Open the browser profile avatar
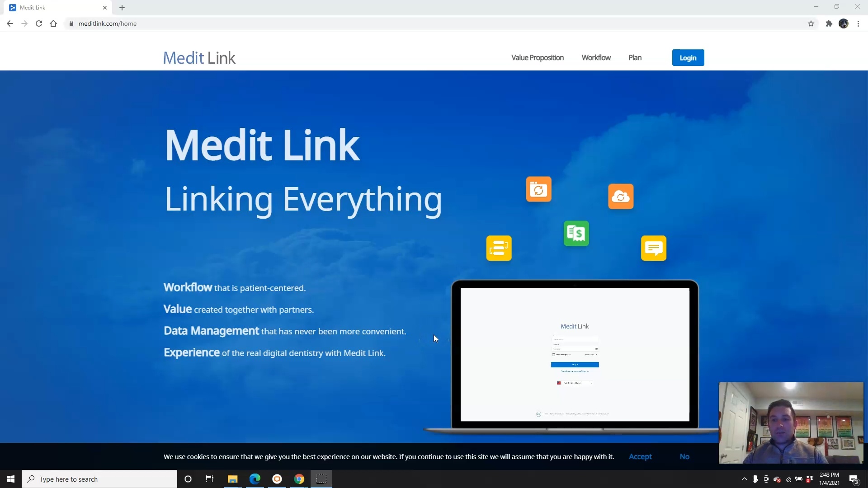The width and height of the screenshot is (868, 488). click(844, 23)
